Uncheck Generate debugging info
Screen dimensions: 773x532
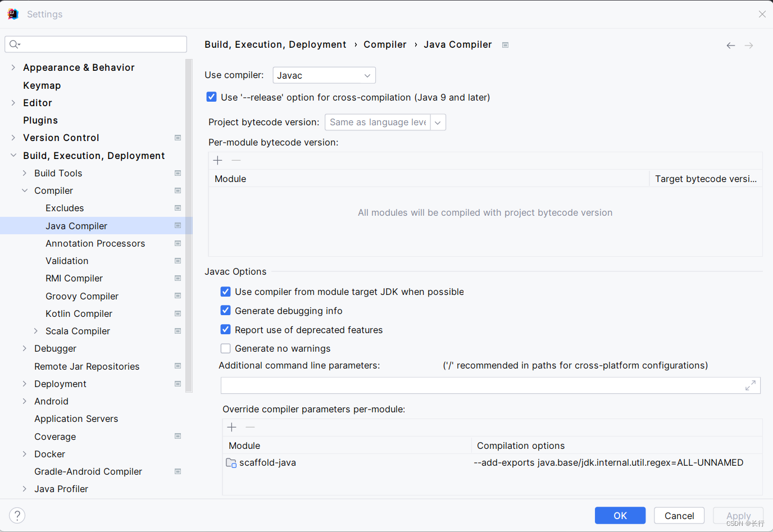click(x=226, y=311)
